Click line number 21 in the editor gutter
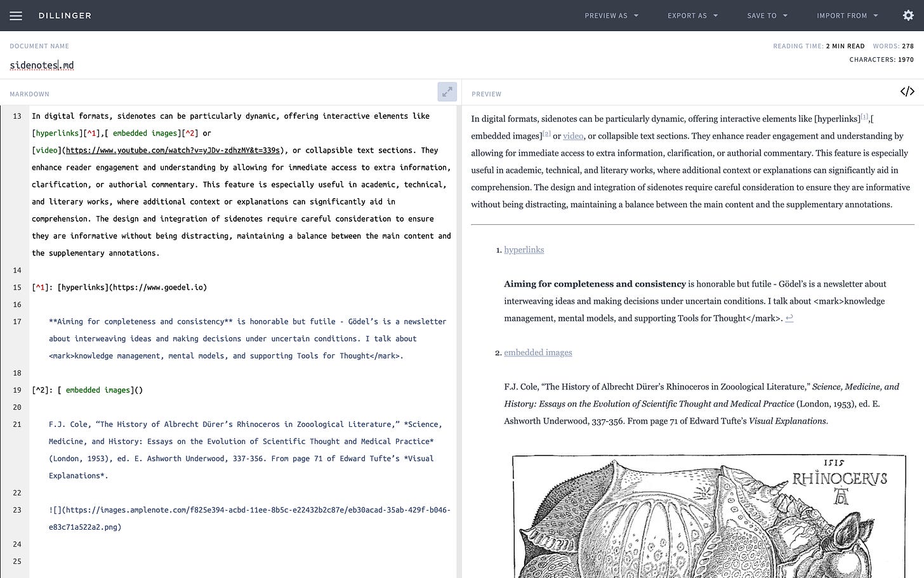924x578 pixels. point(17,425)
